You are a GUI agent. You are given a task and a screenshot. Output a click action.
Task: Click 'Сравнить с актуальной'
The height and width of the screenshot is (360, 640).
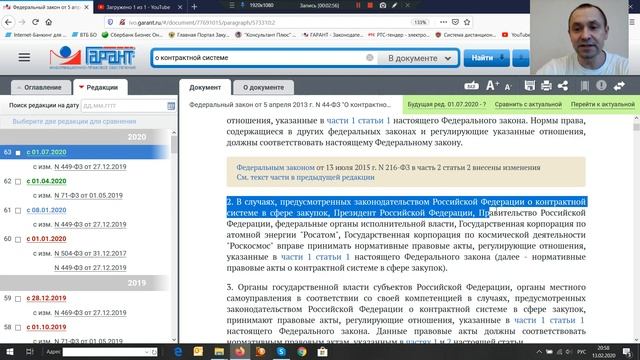(528, 104)
